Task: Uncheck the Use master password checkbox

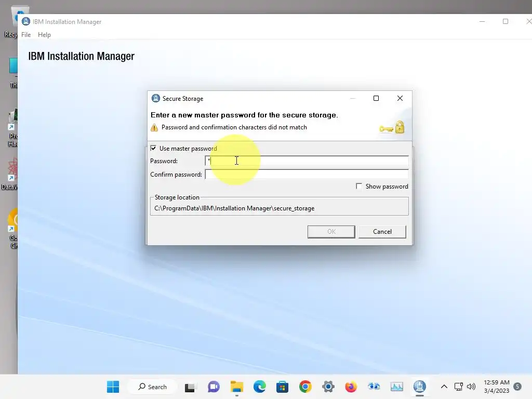Action: [x=153, y=148]
